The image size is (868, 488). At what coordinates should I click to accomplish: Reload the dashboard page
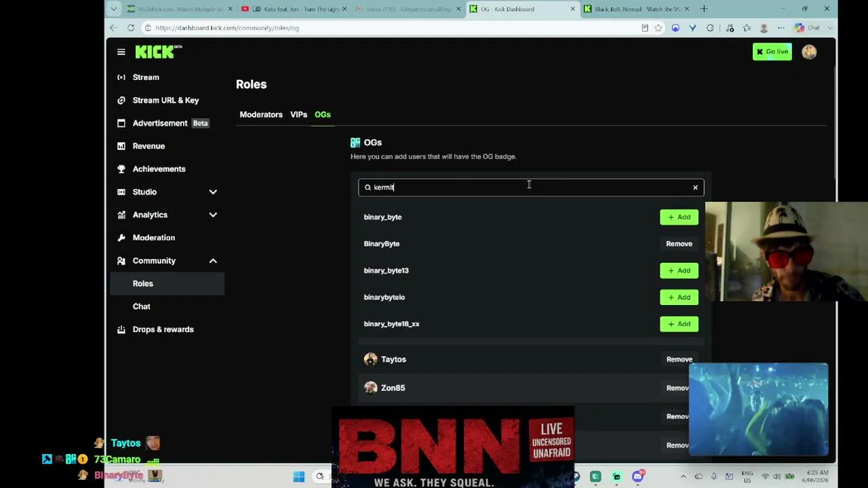click(131, 28)
